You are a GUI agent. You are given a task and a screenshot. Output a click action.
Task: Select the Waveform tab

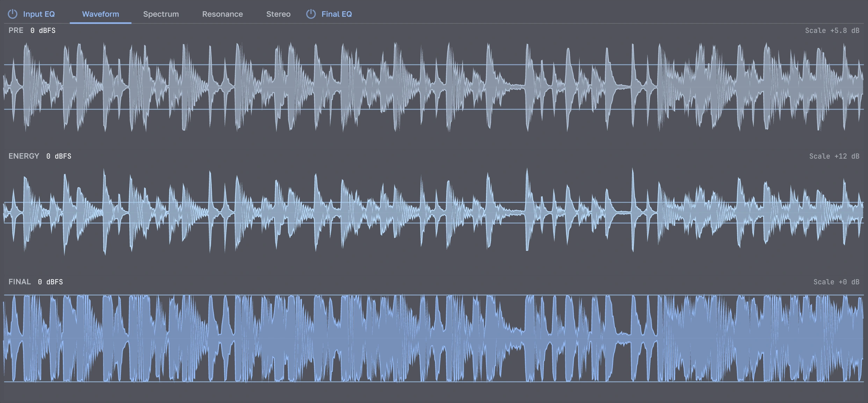coord(101,14)
